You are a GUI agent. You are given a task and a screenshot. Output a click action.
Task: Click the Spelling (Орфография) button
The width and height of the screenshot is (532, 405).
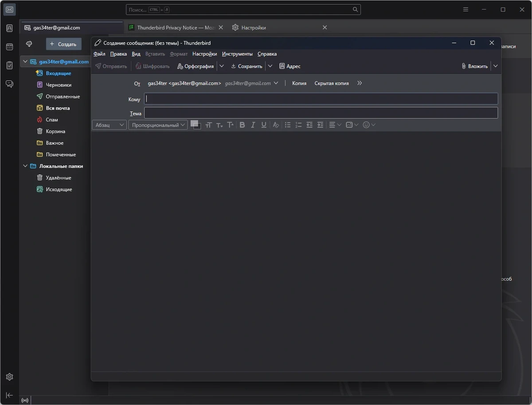click(196, 66)
